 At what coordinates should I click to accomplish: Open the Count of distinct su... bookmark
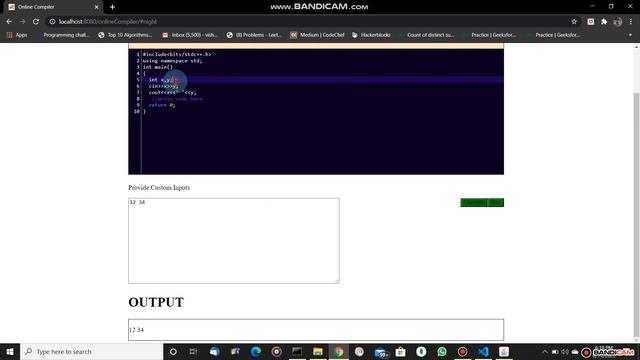(427, 35)
